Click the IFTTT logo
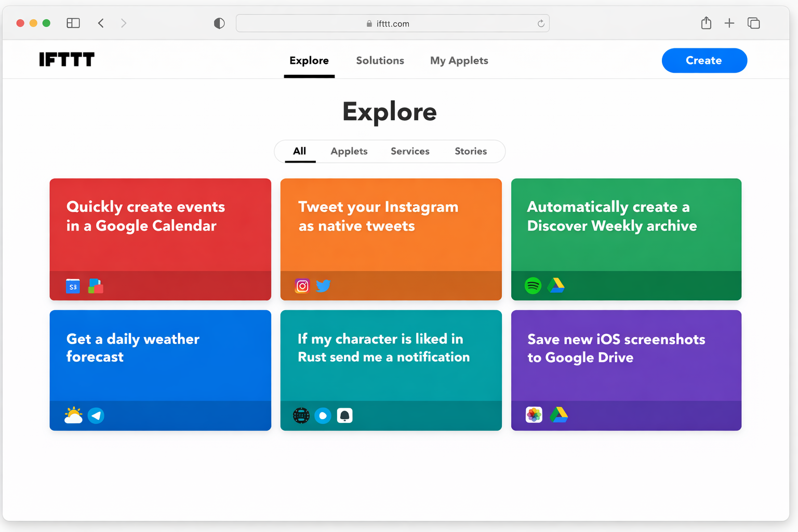 coord(67,60)
